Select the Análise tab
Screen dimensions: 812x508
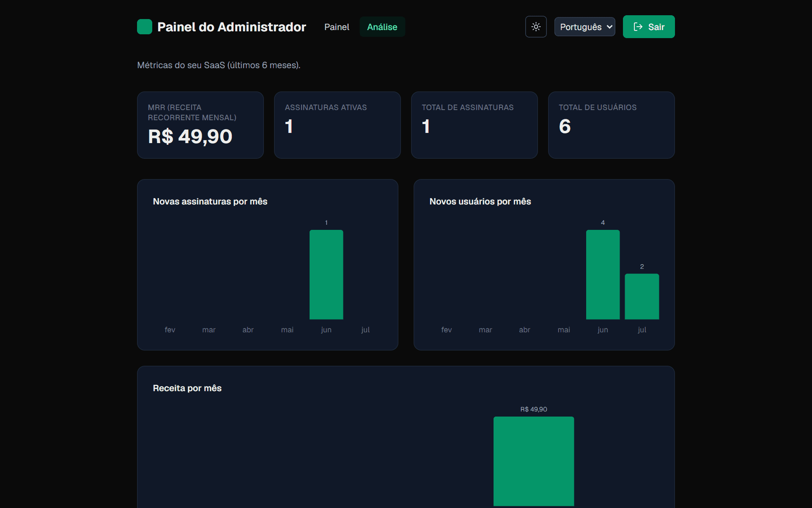pos(382,27)
